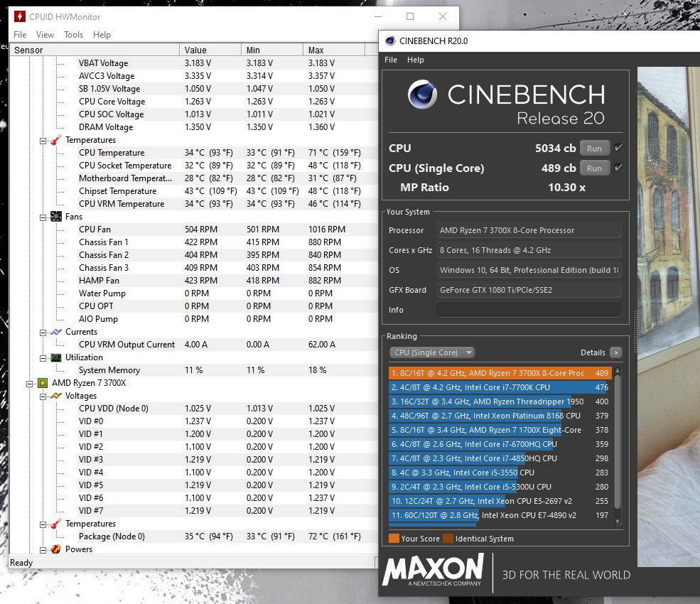
Task: Select ranking entry 6 Core i7-6700HQ
Action: [x=499, y=444]
